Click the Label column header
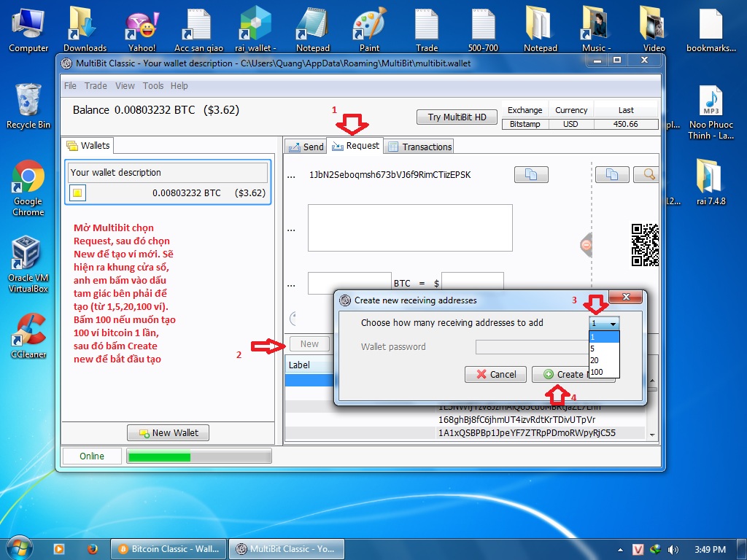This screenshot has height=560, width=747. [309, 365]
